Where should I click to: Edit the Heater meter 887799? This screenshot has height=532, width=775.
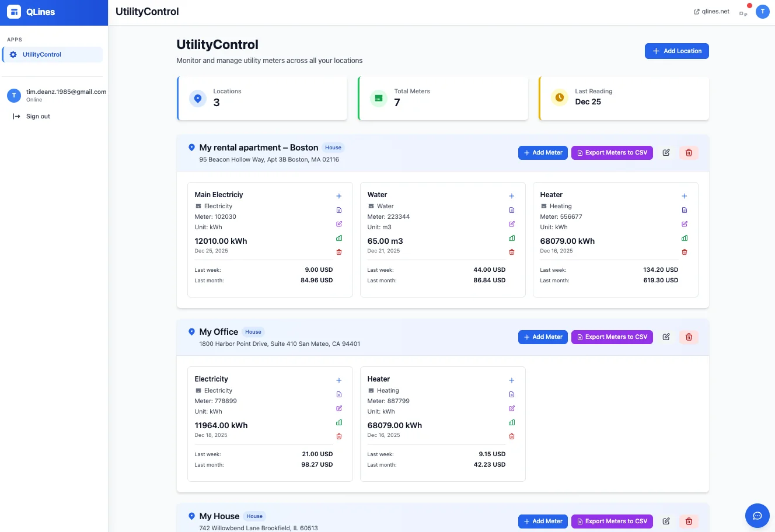coord(512,408)
